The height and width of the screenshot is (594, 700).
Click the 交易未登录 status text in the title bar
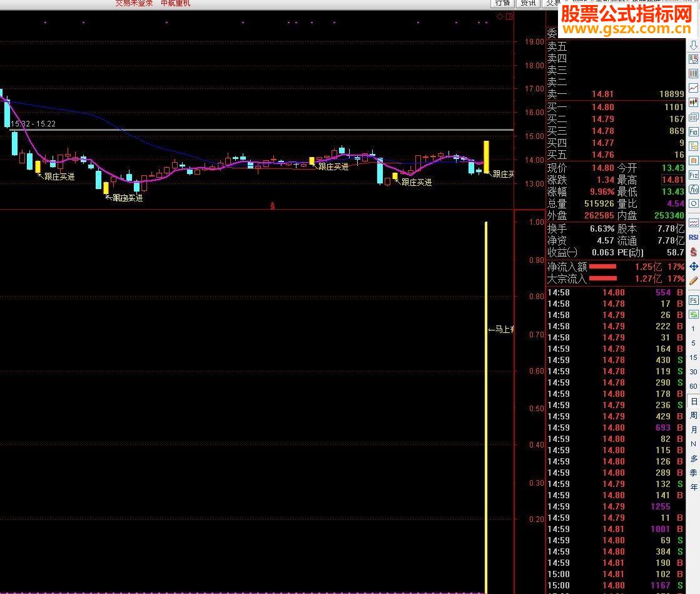pyautogui.click(x=134, y=4)
